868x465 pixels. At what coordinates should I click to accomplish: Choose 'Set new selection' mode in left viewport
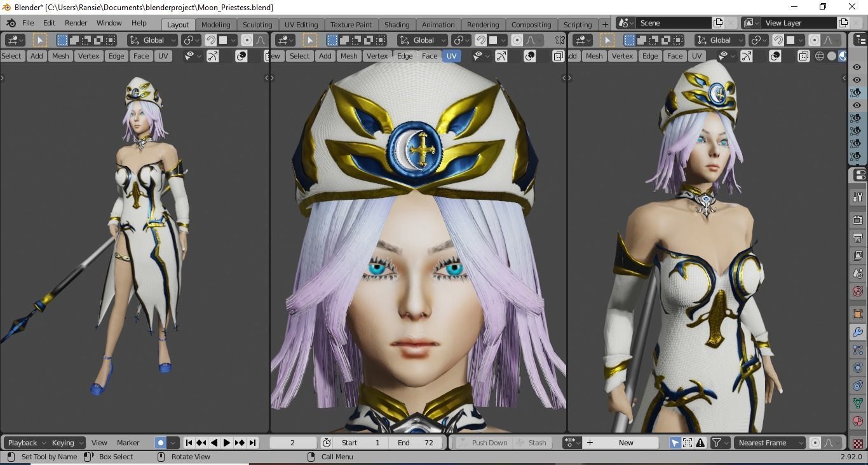click(62, 40)
